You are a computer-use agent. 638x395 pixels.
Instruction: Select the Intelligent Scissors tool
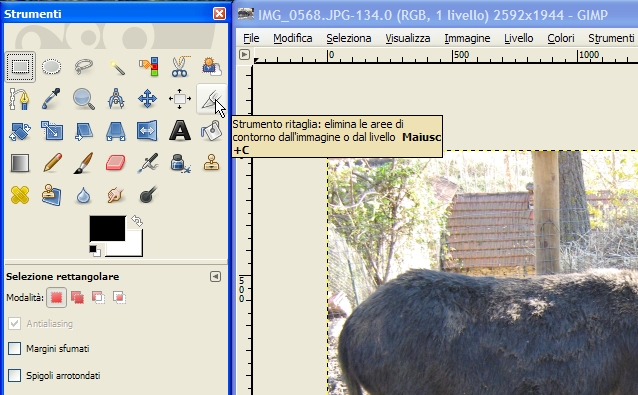[180, 66]
